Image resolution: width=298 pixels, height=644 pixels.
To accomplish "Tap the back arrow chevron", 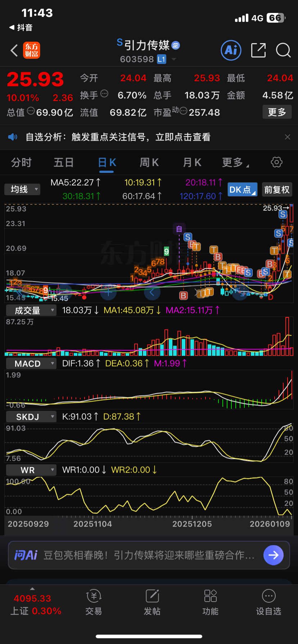I will click(x=14, y=51).
